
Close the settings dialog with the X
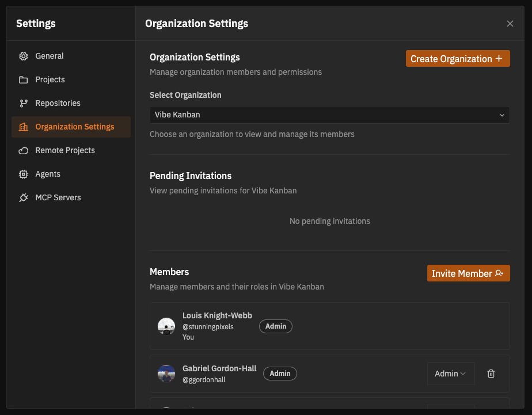point(510,24)
